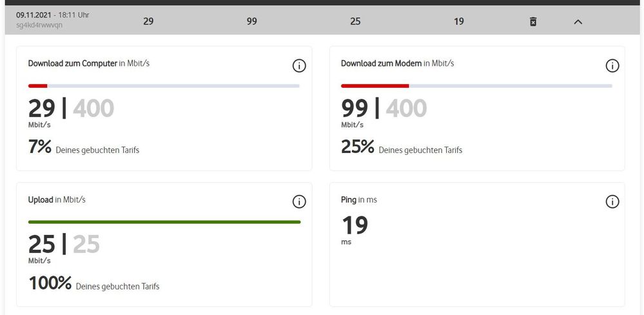
Task: Click the 100% Deines gebuchten Tarifs text
Action: [x=94, y=284]
